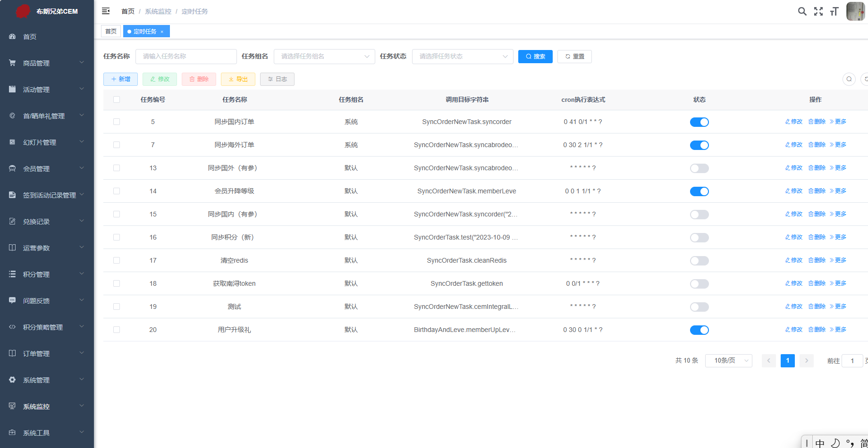Open the 订单管理 sidebar menu

(47, 353)
